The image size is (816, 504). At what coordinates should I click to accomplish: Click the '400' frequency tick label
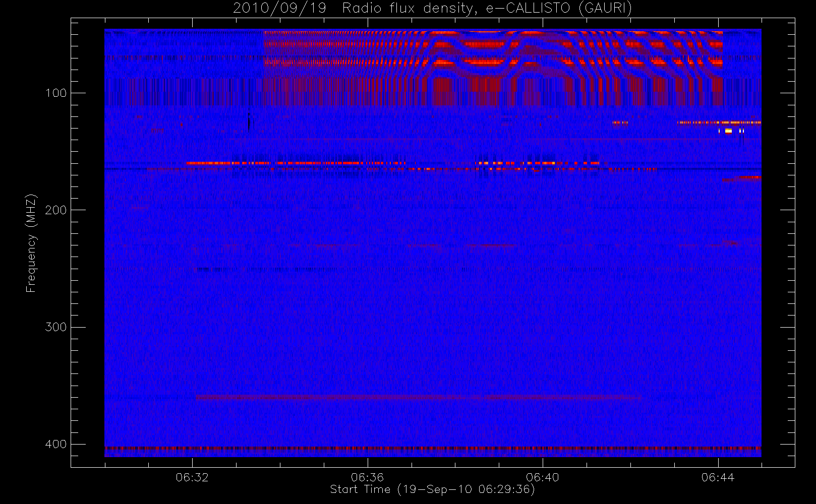pos(55,444)
